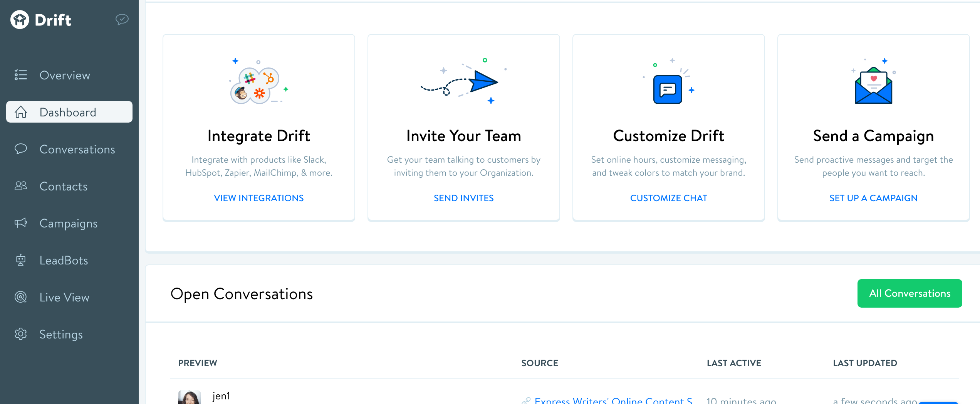Click the Settings gear icon
Viewport: 980px width, 404px height.
(21, 334)
